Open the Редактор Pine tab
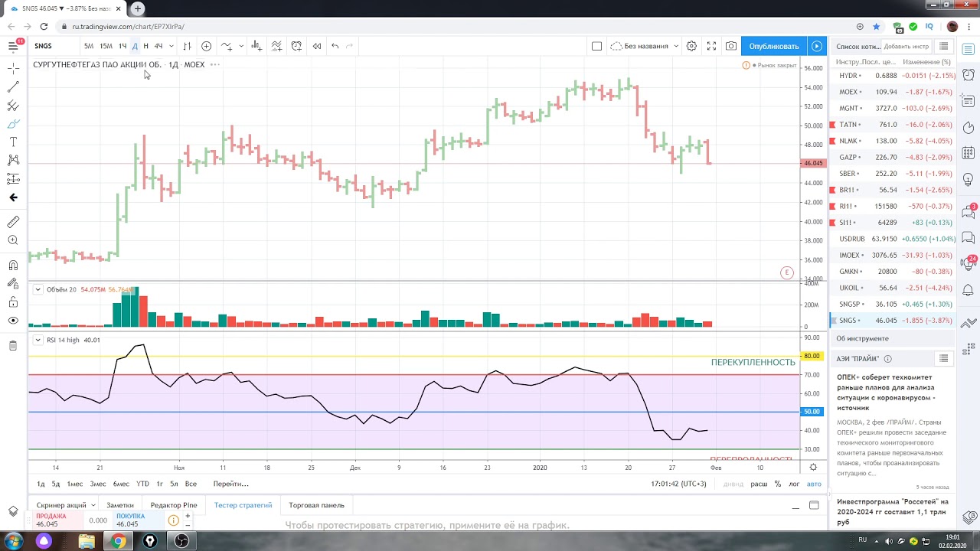Viewport: 980px width, 551px height. coord(174,505)
